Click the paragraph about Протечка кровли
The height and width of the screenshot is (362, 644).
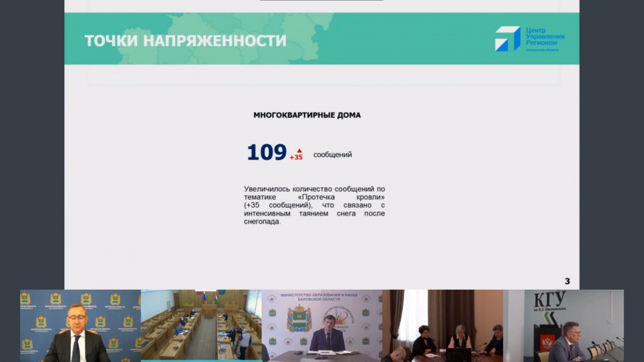[314, 205]
